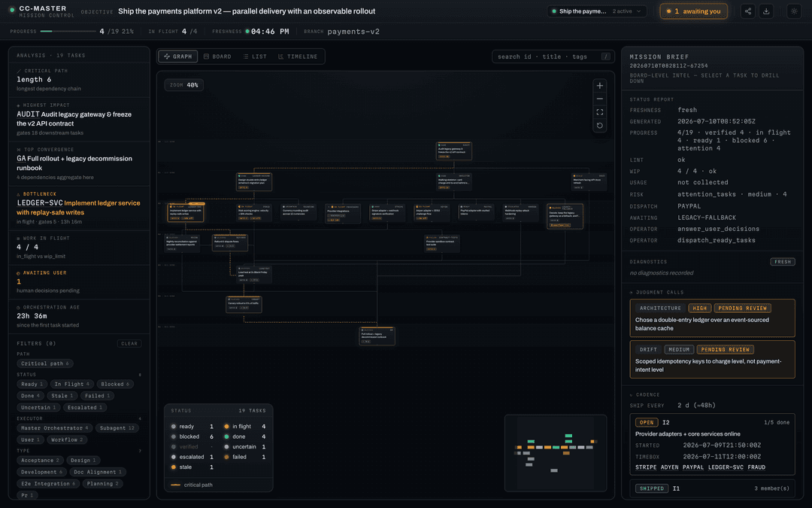The image size is (812, 508).
Task: Expand the open I2 iteration card
Action: (x=712, y=445)
